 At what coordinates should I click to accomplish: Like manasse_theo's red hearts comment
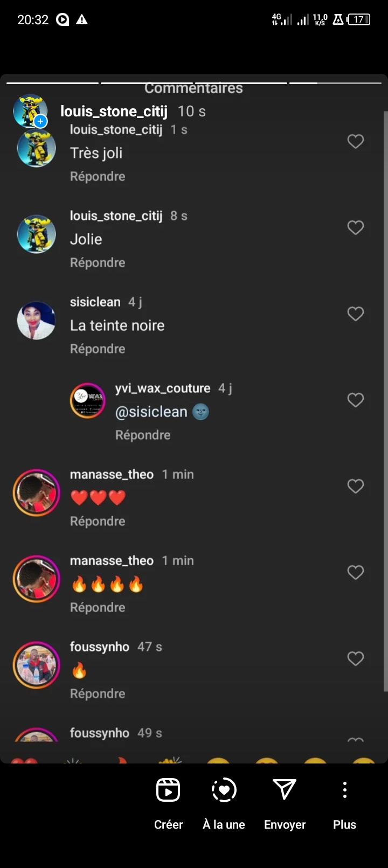(355, 487)
